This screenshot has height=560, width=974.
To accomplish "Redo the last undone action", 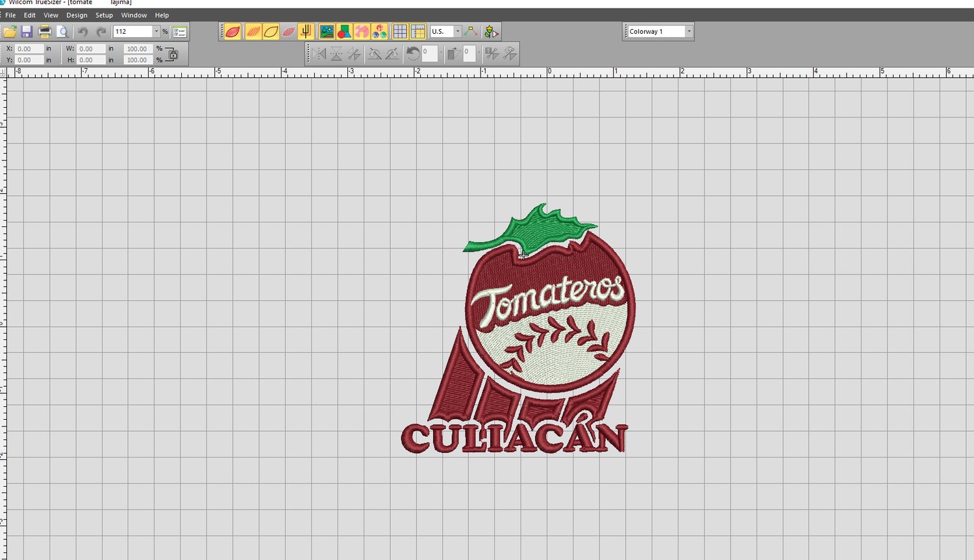I will point(101,31).
